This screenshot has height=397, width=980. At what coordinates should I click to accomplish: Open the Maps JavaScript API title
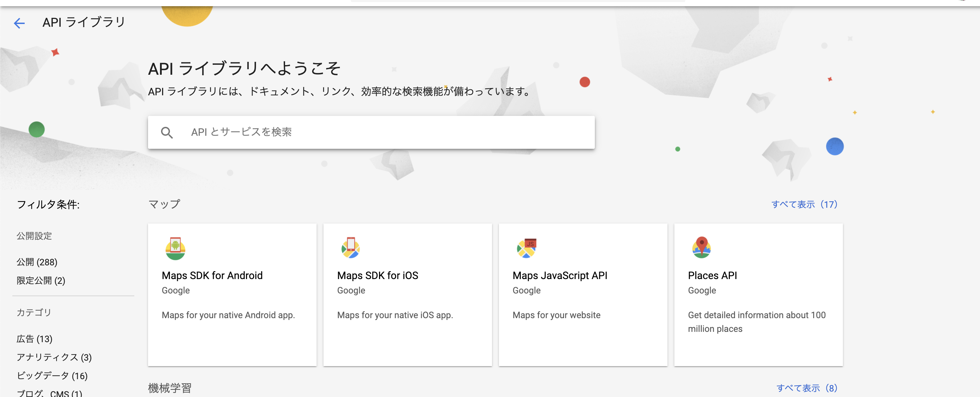(x=560, y=275)
